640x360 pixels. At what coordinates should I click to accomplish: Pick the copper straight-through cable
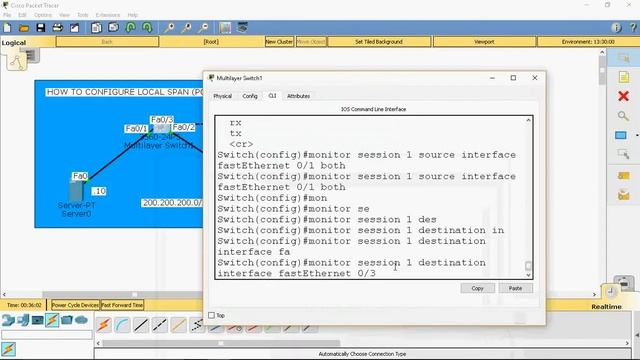[141, 325]
